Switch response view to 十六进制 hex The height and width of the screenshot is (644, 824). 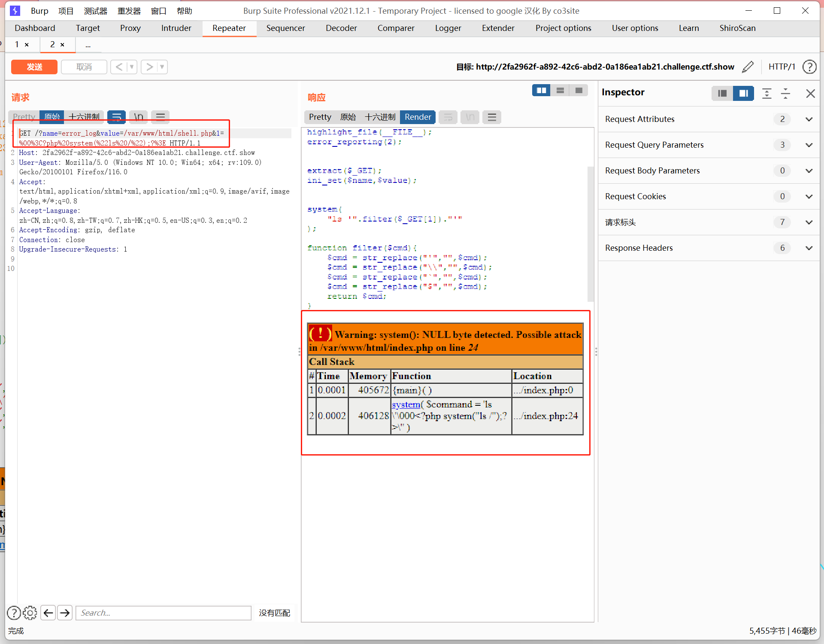(x=380, y=117)
